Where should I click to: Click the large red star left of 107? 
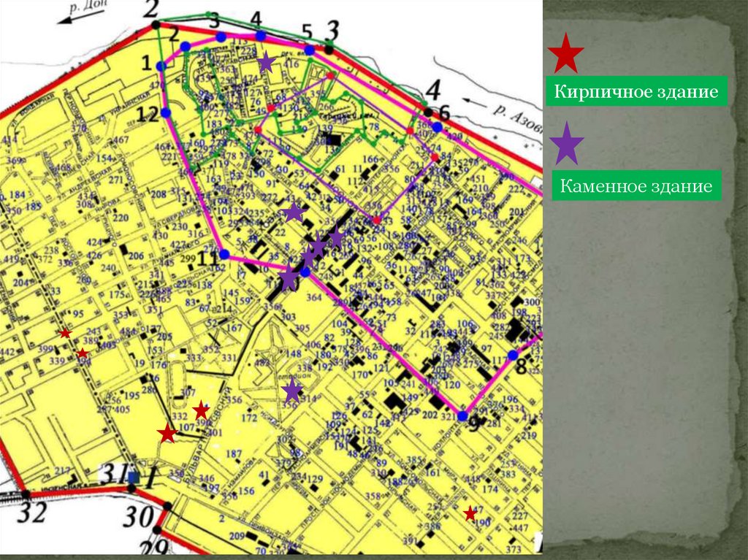(167, 434)
